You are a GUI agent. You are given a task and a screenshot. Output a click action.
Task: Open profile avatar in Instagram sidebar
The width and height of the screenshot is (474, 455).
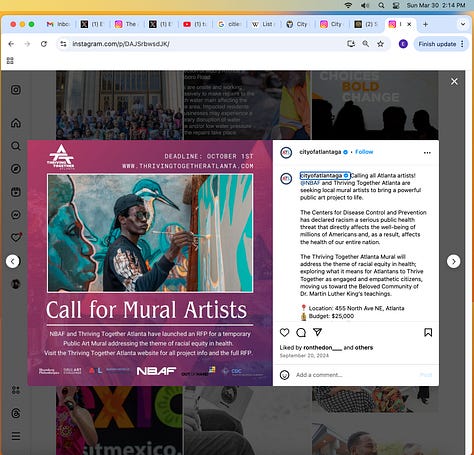pyautogui.click(x=16, y=284)
